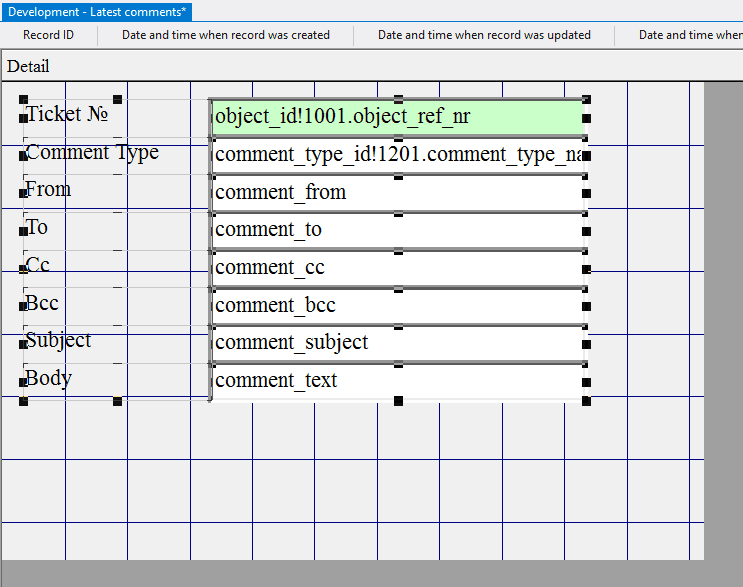Click the 'Subject' label
Screen dimensions: 743x587
59,341
